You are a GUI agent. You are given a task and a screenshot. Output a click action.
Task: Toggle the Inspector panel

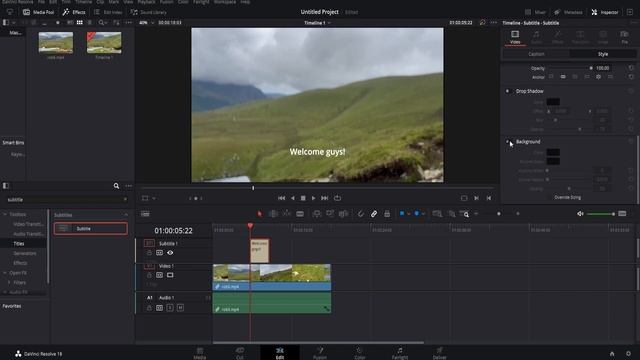tap(604, 12)
